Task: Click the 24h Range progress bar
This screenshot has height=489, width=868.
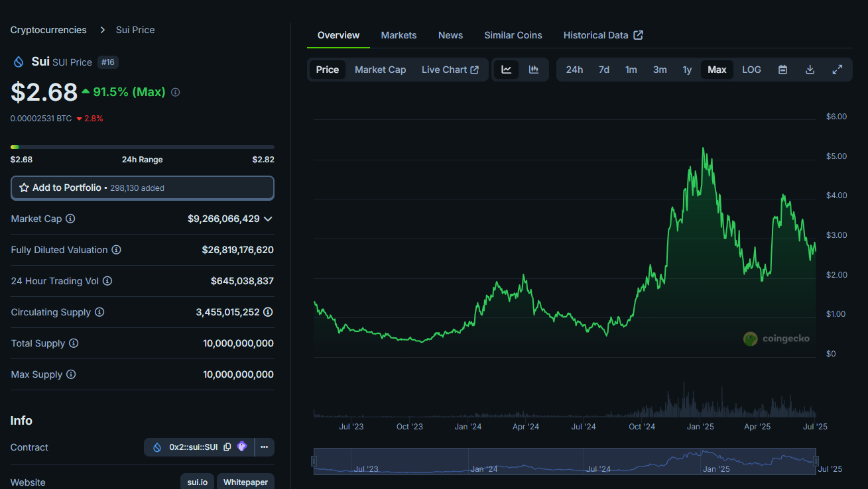Action: [x=143, y=146]
